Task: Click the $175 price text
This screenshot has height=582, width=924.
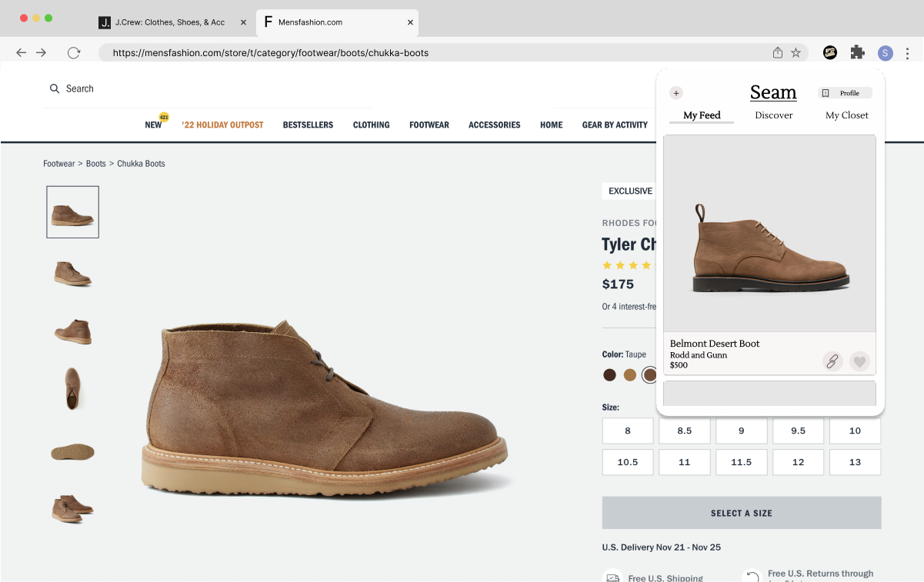Action: tap(618, 284)
